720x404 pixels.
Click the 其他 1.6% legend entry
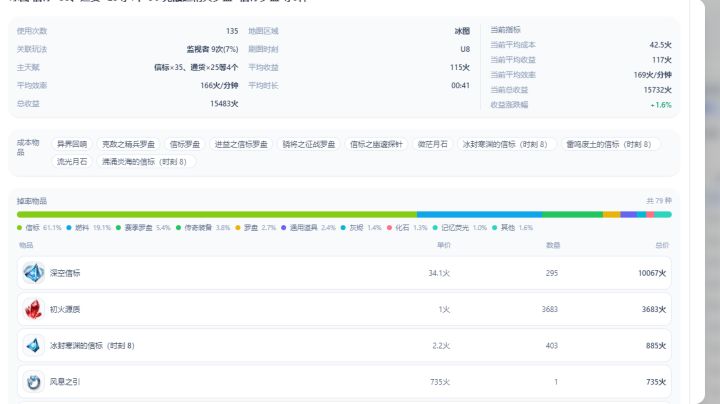[x=512, y=228]
